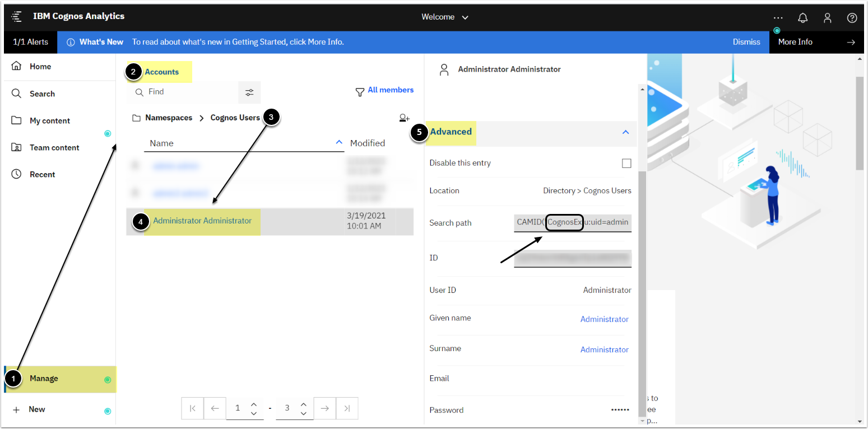Click New to create content
868x429 pixels.
[x=37, y=409]
